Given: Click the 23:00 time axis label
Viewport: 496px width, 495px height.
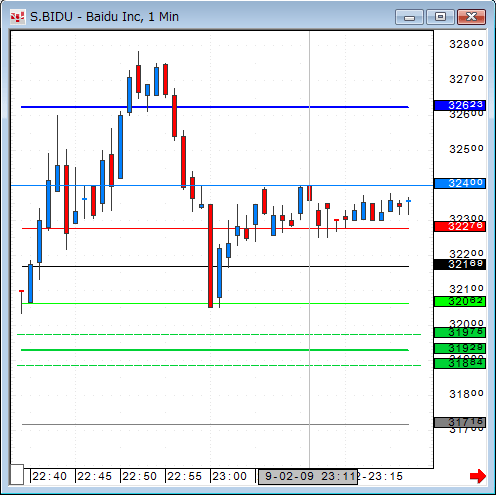Looking at the screenshot, I should [229, 476].
